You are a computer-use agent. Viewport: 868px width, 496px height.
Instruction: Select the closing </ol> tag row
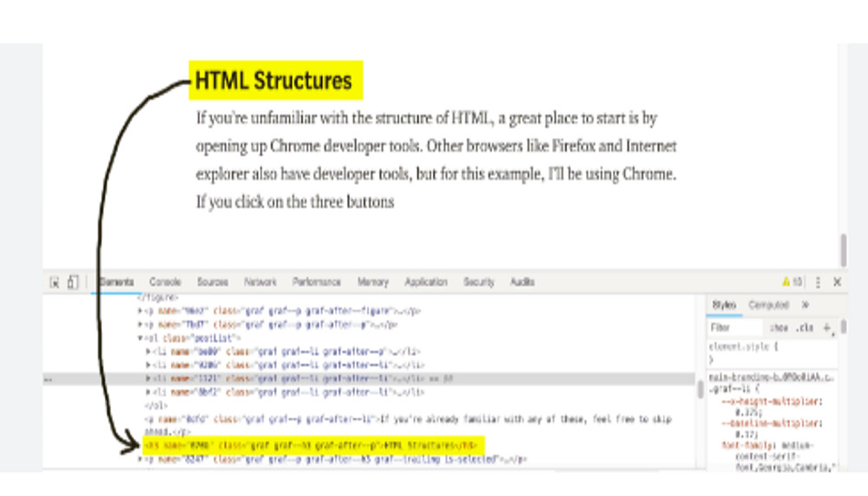[155, 406]
